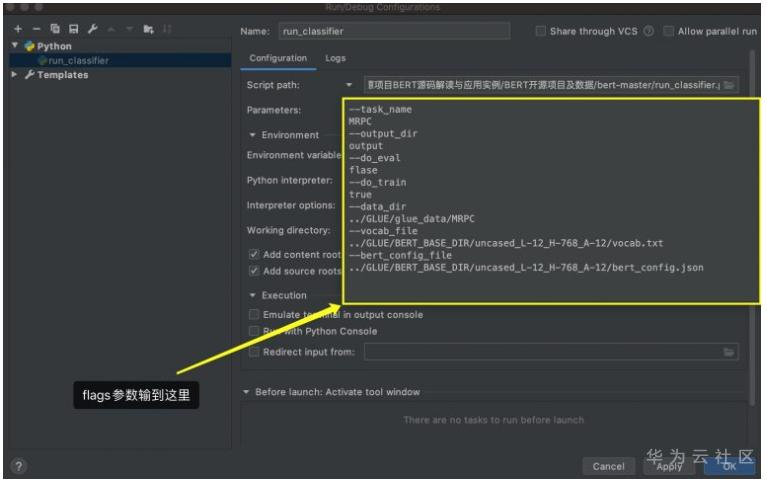Switch to the Logs tab
The width and height of the screenshot is (767, 482).
[336, 58]
